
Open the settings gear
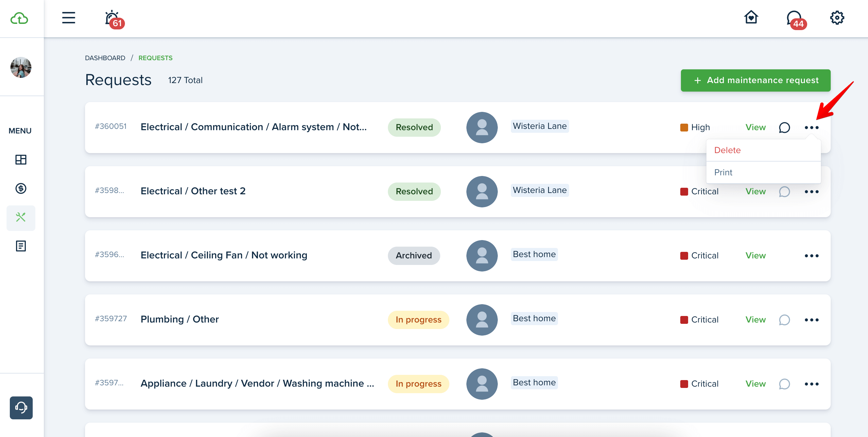coord(837,18)
